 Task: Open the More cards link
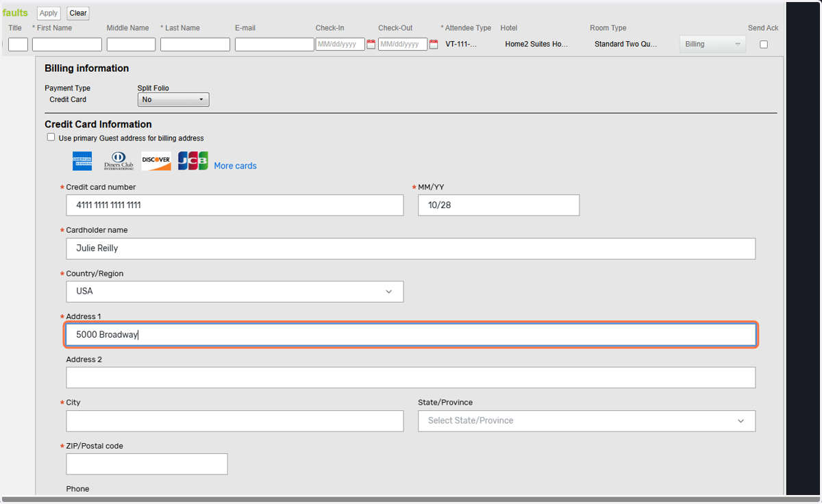pyautogui.click(x=236, y=166)
